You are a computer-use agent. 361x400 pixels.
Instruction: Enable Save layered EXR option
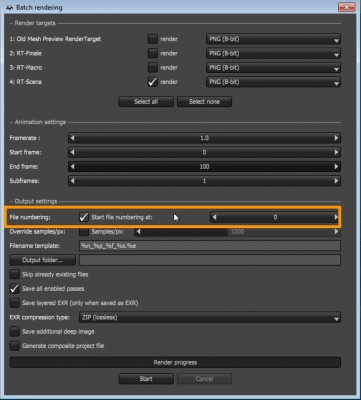pyautogui.click(x=15, y=303)
